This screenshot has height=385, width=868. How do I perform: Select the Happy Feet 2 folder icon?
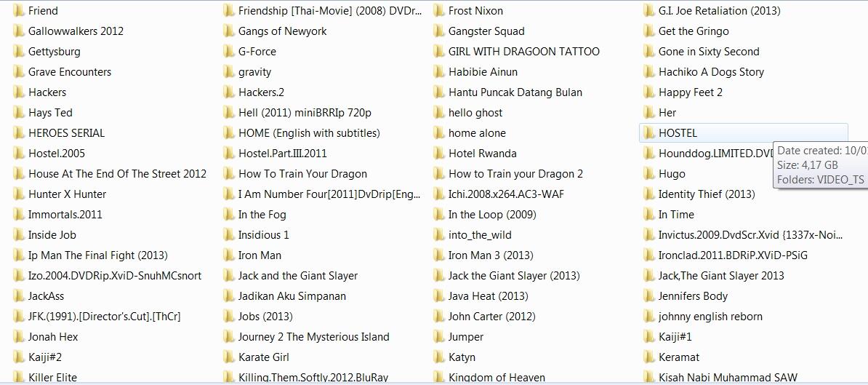pos(648,92)
